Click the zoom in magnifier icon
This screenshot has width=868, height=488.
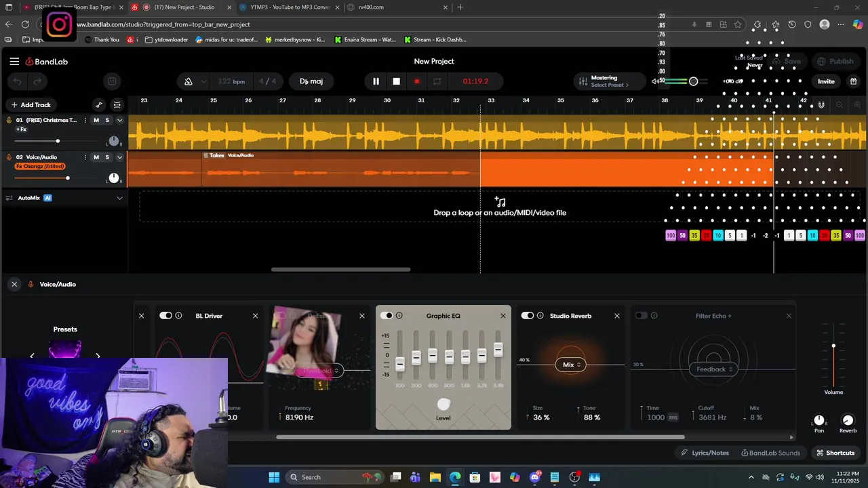pyautogui.click(x=857, y=105)
